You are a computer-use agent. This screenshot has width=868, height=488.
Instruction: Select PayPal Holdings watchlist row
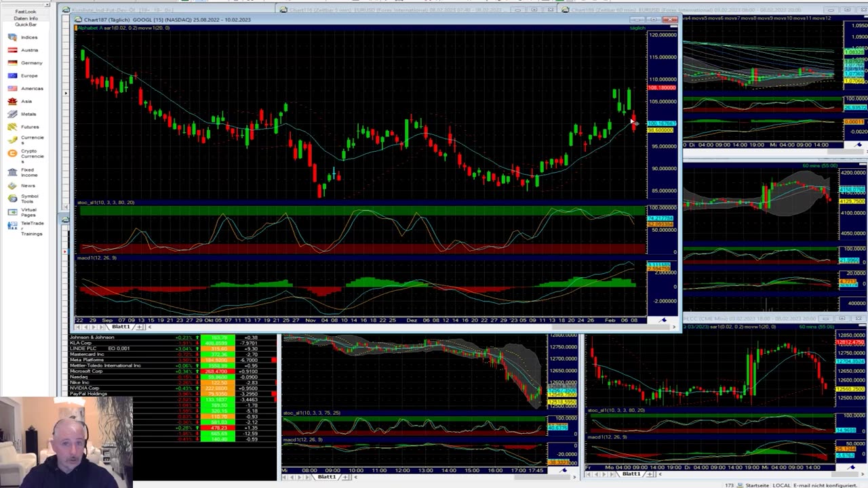[x=173, y=393]
